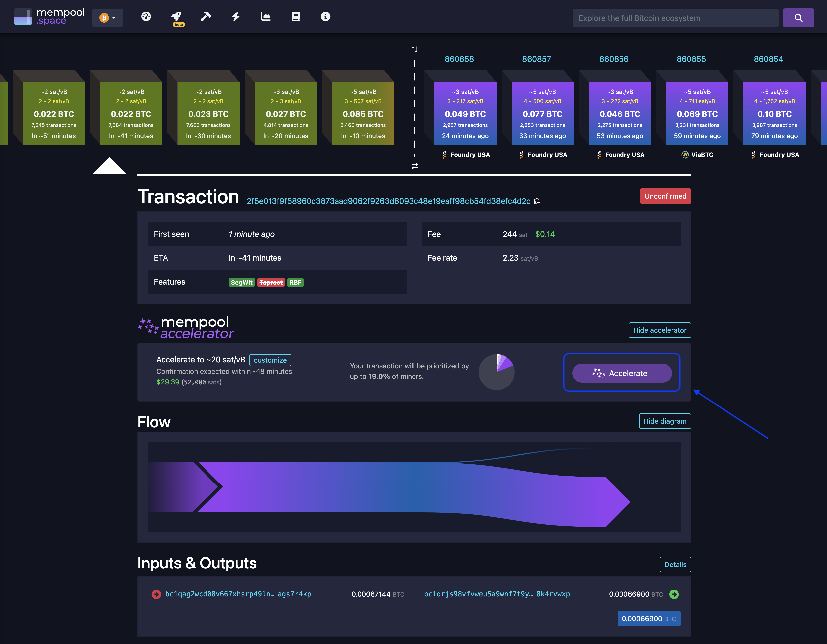Open documentation via the book icon

[295, 17]
